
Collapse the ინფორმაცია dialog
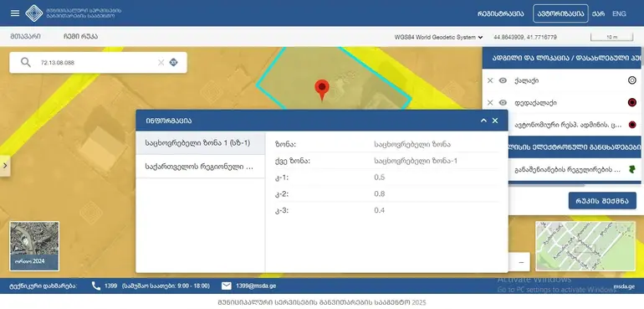point(483,121)
